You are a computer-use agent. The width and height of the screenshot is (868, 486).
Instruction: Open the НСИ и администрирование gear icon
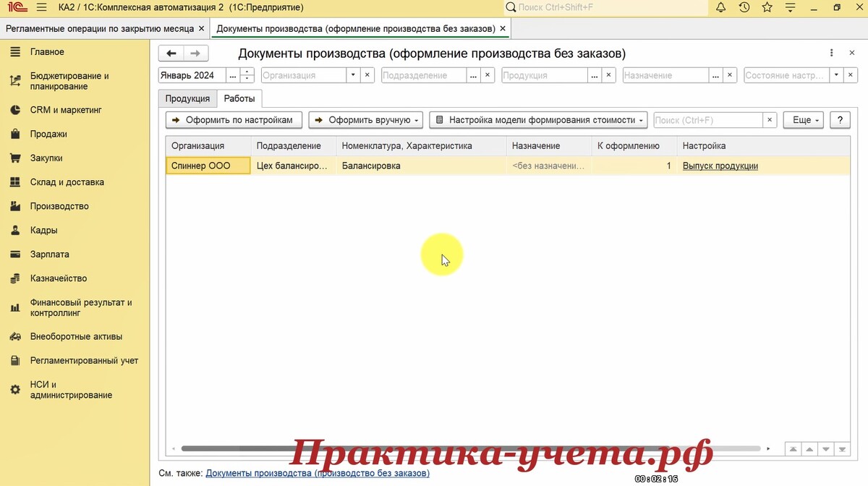(x=15, y=390)
